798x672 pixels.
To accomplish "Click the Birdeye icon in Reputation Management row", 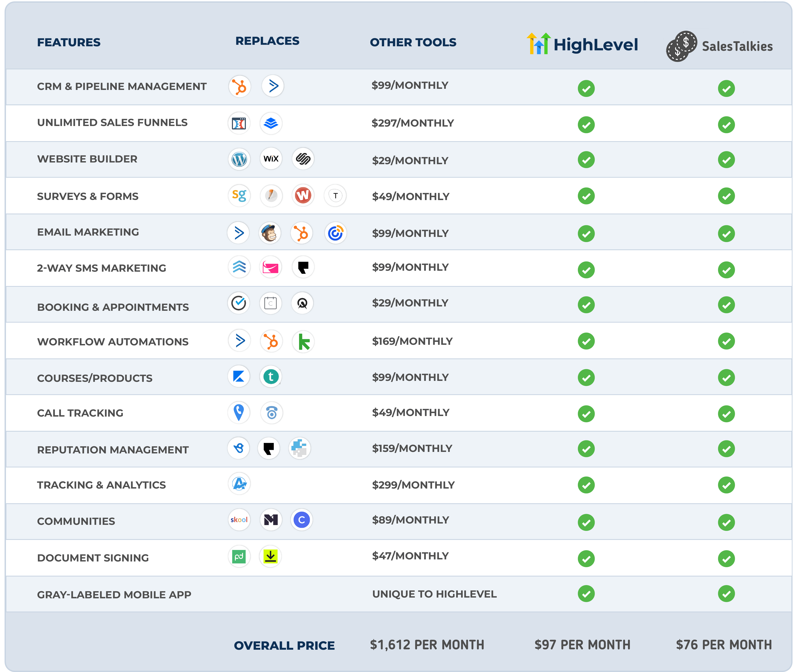I will (x=238, y=448).
